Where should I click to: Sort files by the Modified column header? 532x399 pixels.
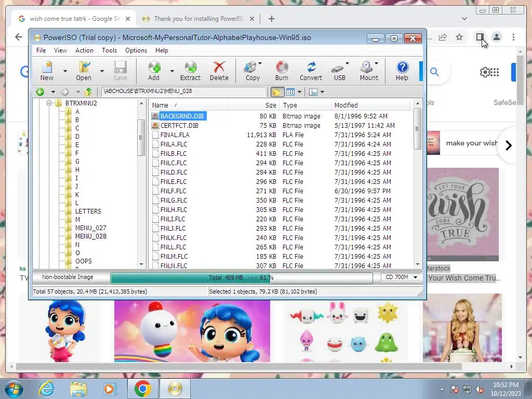click(370, 105)
